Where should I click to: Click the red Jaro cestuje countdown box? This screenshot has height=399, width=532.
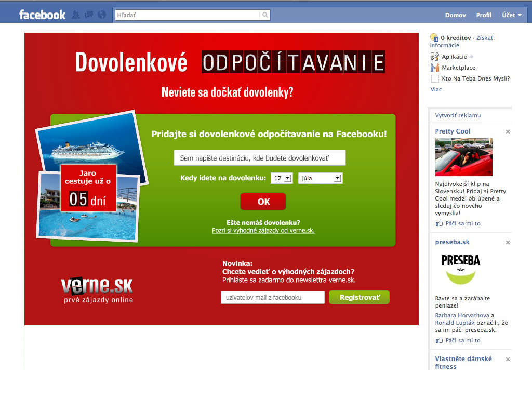88,188
